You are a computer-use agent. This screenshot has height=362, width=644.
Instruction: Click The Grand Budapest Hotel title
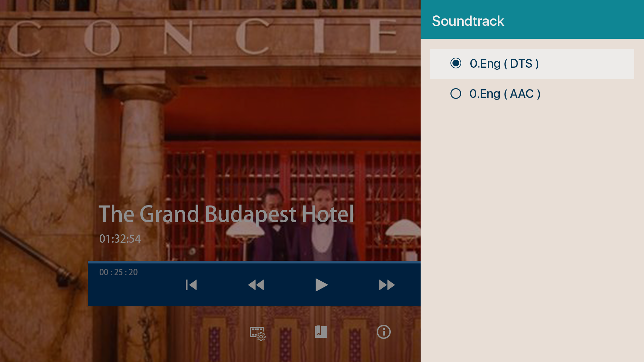point(226,214)
